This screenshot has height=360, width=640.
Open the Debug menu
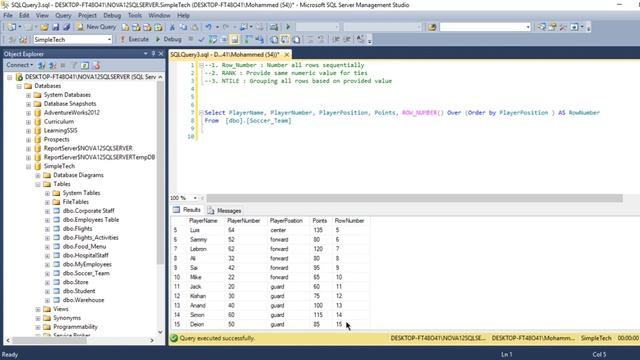(x=112, y=16)
